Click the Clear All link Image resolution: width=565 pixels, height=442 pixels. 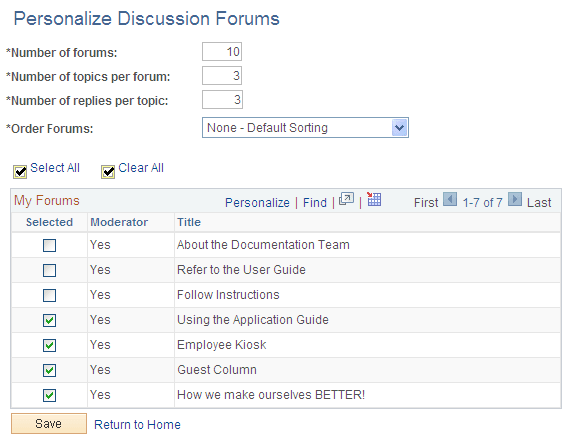(x=141, y=168)
